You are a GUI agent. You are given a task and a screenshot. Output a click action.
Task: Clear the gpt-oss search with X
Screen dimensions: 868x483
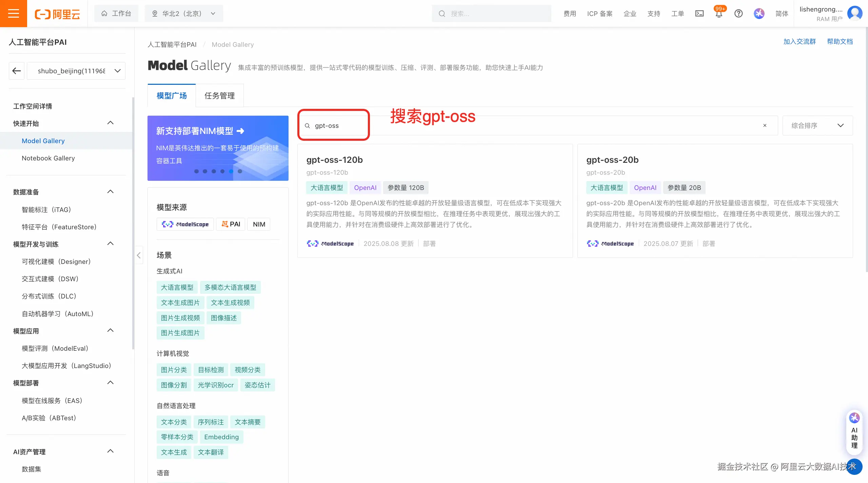(x=765, y=125)
